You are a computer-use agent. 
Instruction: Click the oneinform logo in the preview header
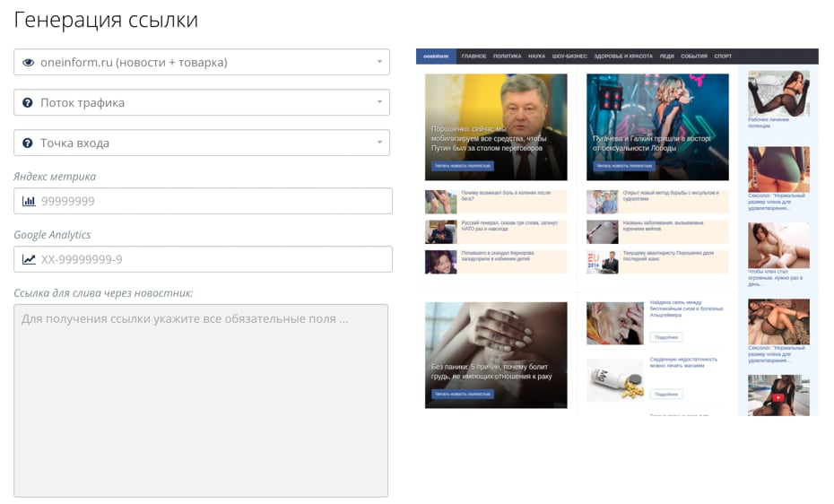tap(436, 56)
